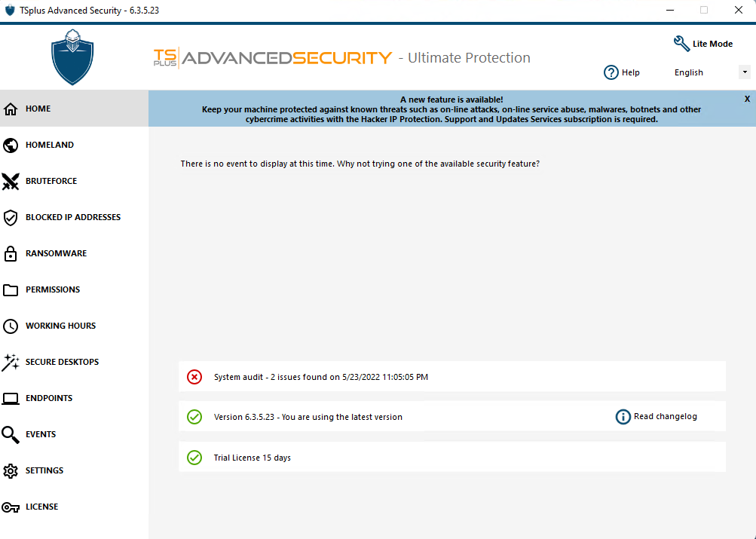Select BLOCKED IP ADDRESSES in sidebar
This screenshot has height=539, width=756.
75,217
